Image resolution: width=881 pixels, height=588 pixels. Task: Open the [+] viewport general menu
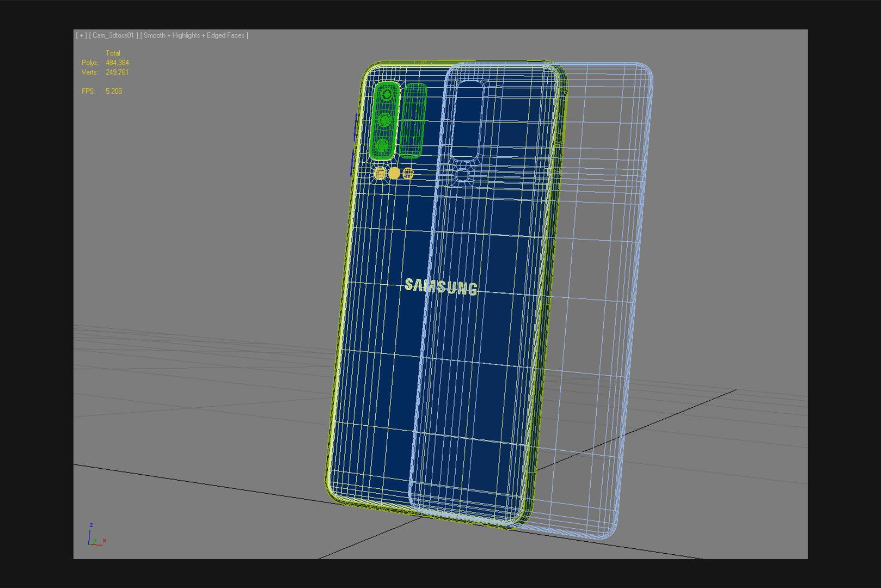click(x=81, y=35)
